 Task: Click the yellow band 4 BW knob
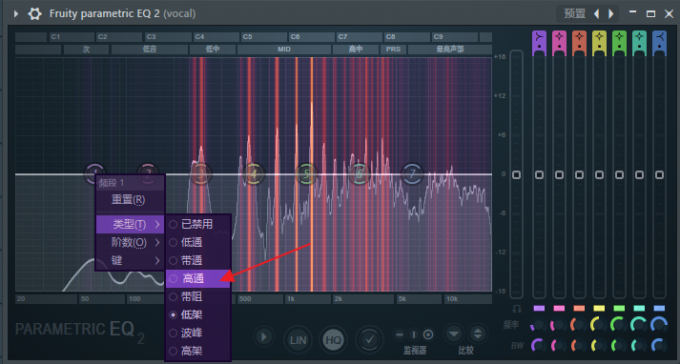[x=599, y=345]
